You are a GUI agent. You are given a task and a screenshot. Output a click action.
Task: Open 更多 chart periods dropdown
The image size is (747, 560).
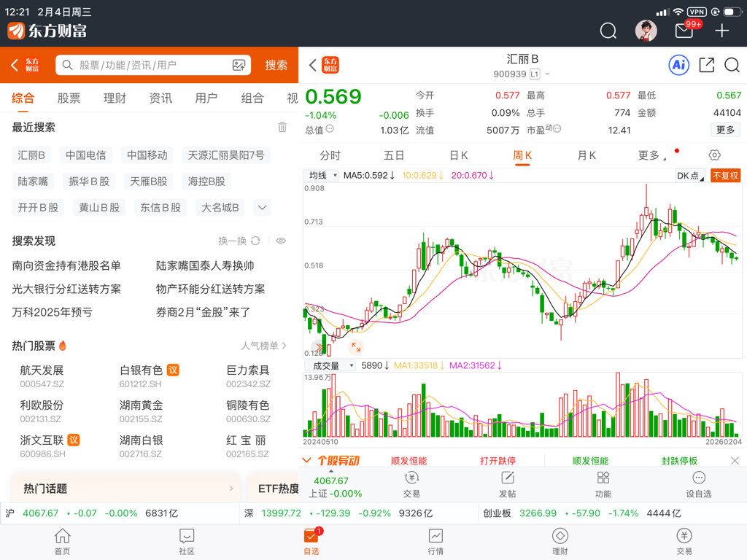pos(651,155)
